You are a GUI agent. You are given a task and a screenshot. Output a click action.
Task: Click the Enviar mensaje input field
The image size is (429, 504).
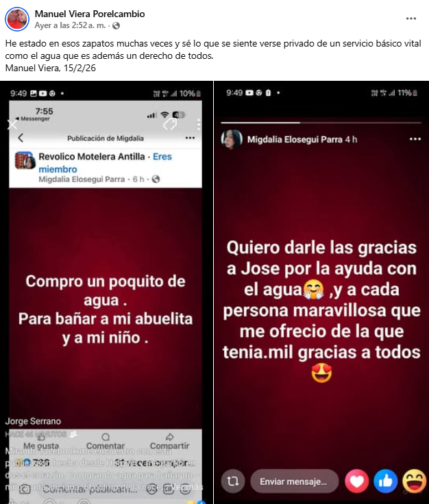(295, 481)
